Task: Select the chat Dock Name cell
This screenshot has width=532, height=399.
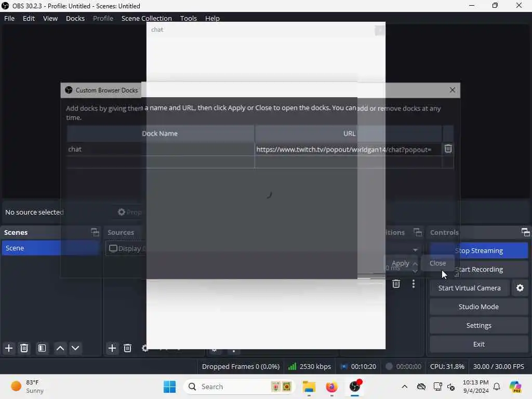Action: 160,149
